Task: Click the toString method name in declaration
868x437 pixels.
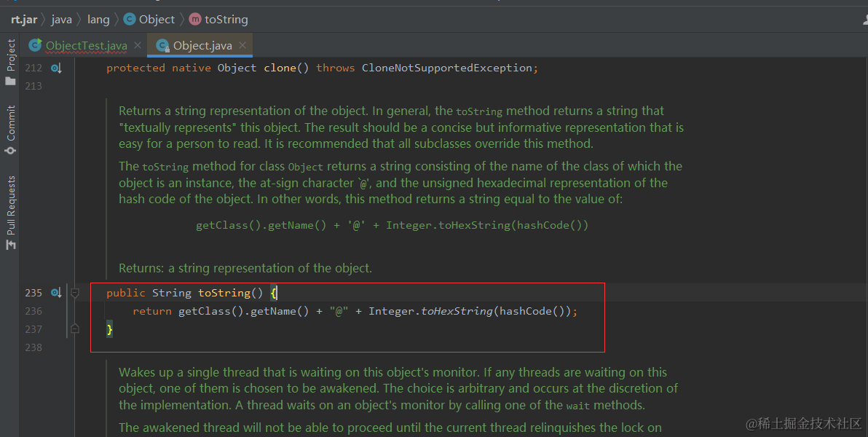Action: point(224,293)
